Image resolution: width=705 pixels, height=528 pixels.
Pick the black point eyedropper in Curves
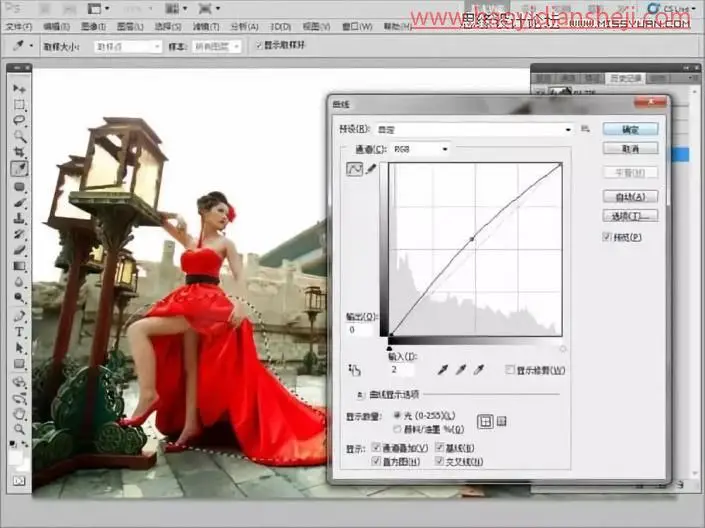pos(443,370)
